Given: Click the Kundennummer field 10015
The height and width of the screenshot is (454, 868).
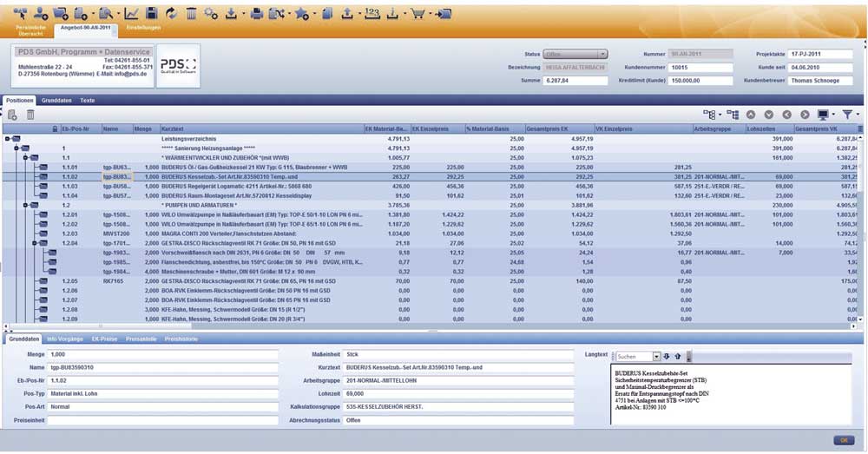Looking at the screenshot, I should 700,68.
